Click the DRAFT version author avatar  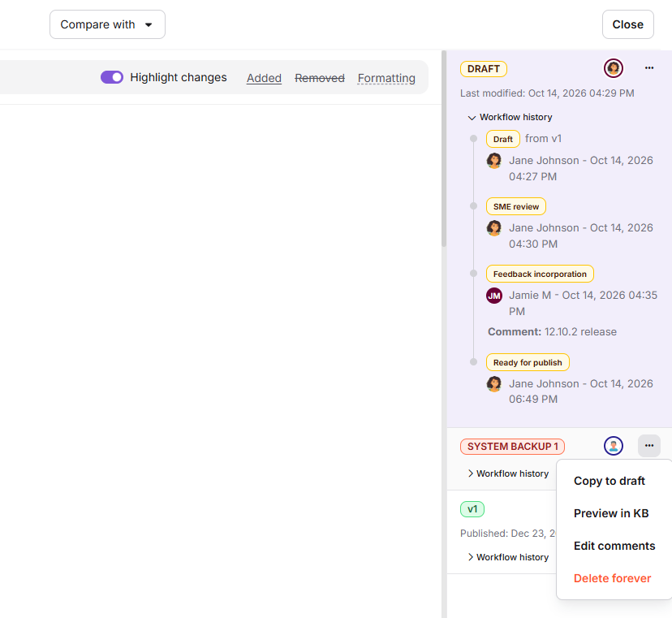(614, 68)
